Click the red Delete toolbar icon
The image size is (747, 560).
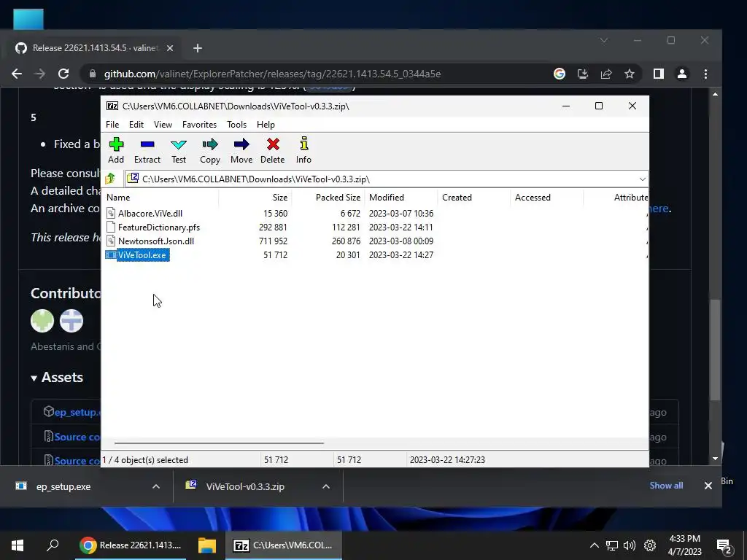coord(273,144)
